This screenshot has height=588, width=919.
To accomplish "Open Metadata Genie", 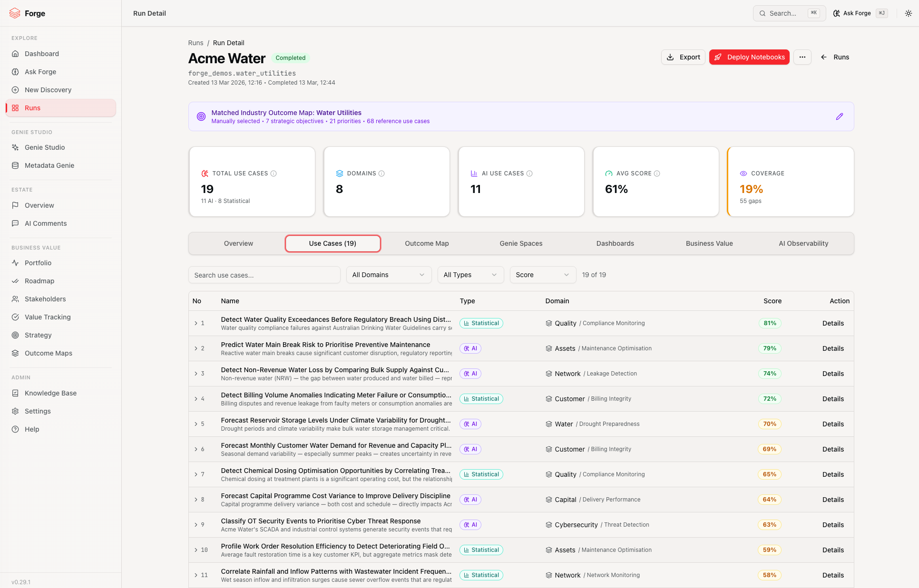I will [61, 165].
